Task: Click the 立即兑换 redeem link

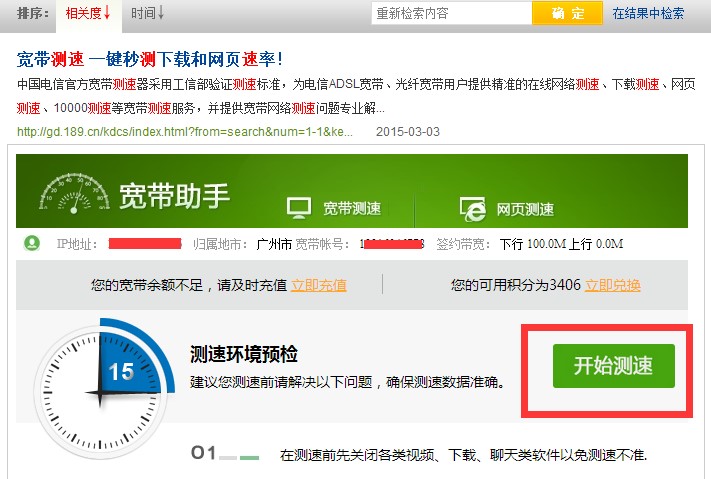Action: point(613,285)
